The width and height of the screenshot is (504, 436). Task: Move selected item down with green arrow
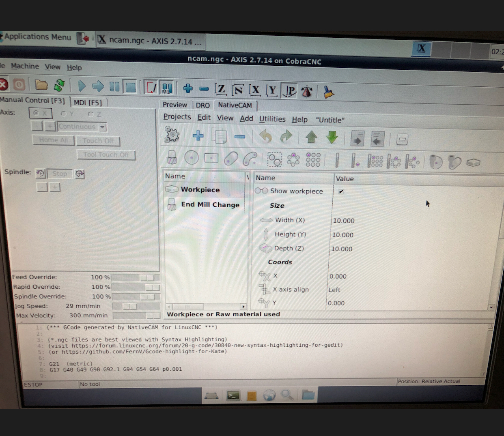[x=332, y=137]
